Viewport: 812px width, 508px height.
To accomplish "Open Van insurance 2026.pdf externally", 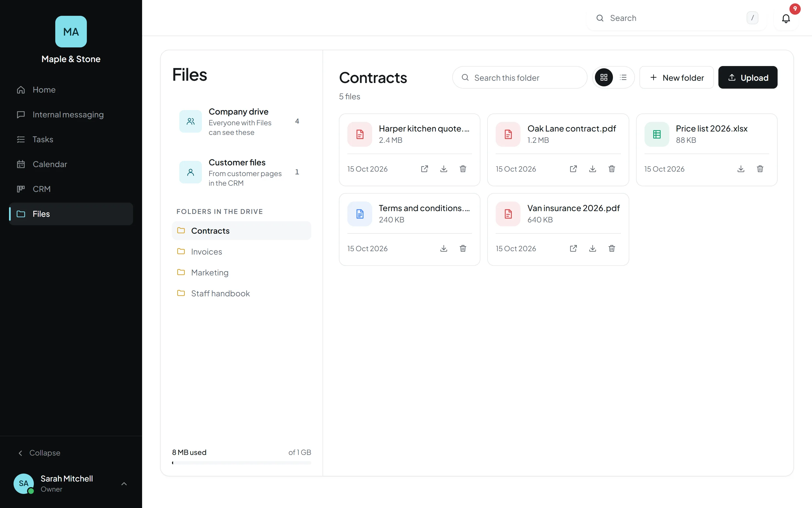I will (573, 248).
